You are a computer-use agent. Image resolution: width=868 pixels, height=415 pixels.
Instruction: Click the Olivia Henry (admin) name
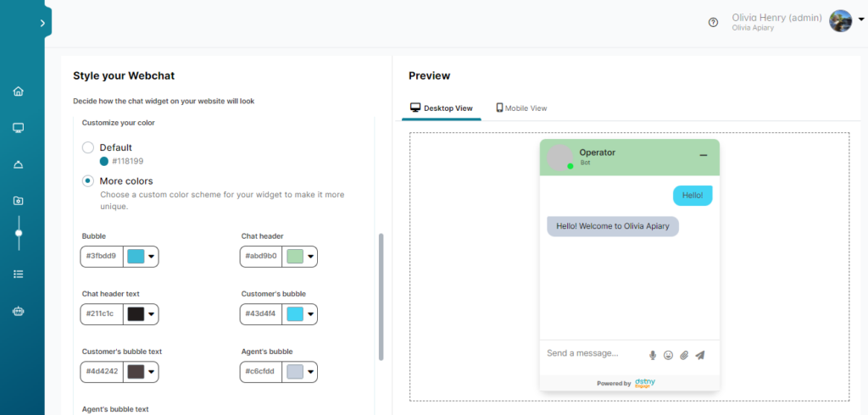(776, 18)
